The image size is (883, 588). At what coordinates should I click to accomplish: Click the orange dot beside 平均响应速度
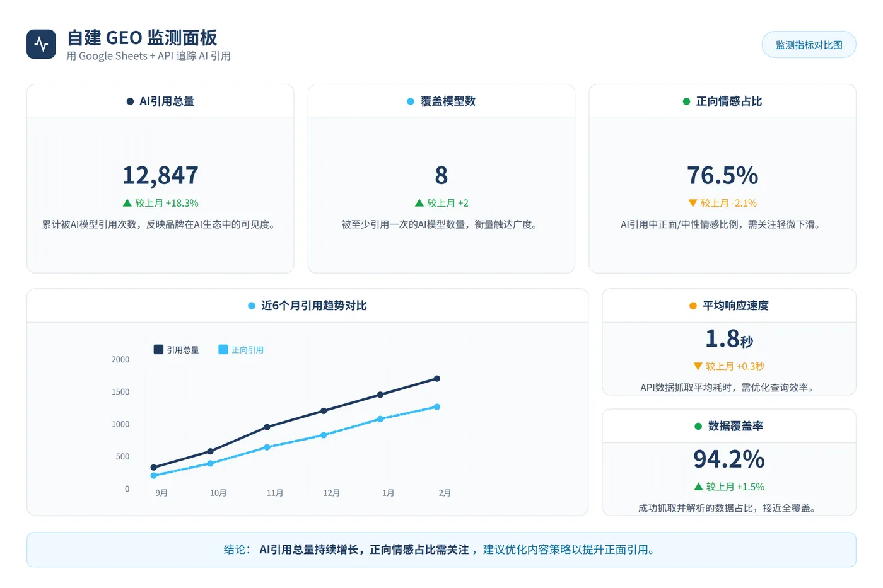tap(693, 306)
